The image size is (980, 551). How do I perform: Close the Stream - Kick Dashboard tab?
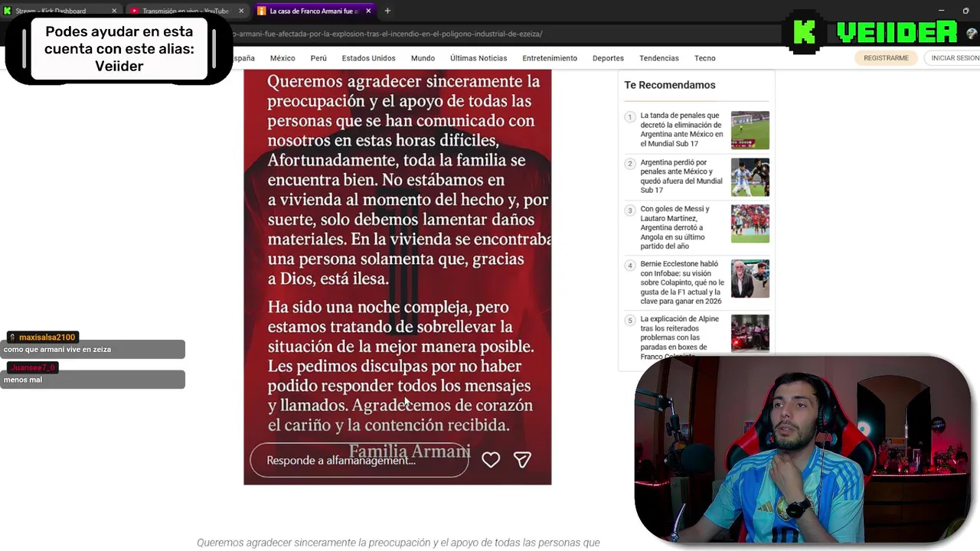pos(114,11)
